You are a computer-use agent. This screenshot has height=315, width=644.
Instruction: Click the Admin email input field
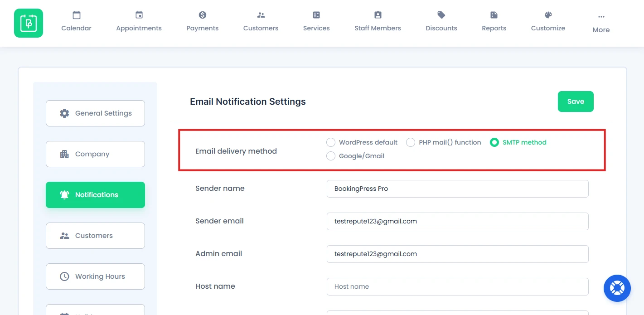tap(458, 254)
